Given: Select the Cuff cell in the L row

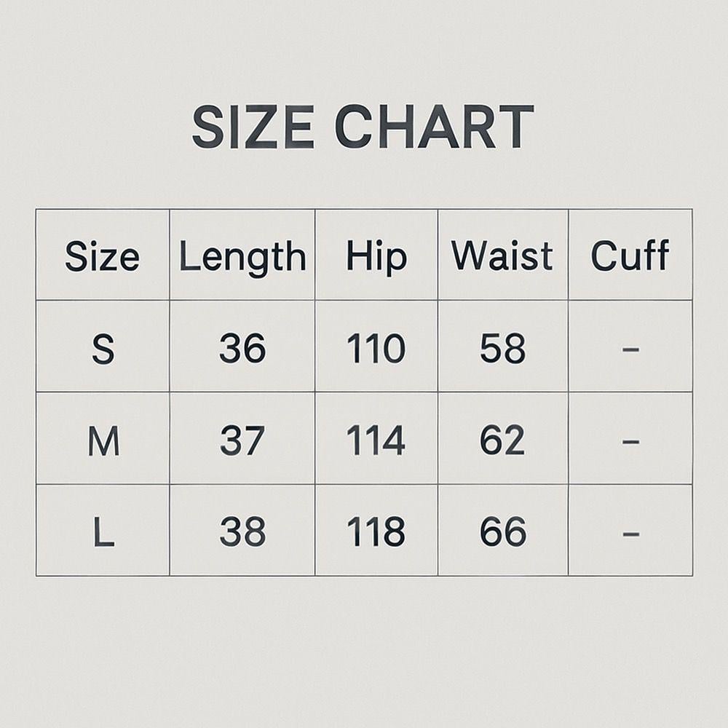Looking at the screenshot, I should click(x=630, y=534).
